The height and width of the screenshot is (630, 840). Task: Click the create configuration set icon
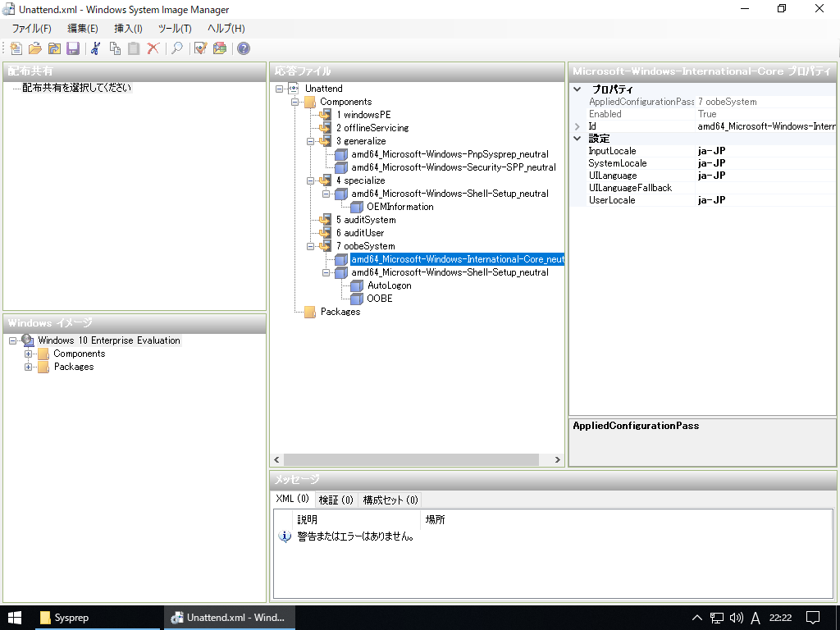coord(220,48)
